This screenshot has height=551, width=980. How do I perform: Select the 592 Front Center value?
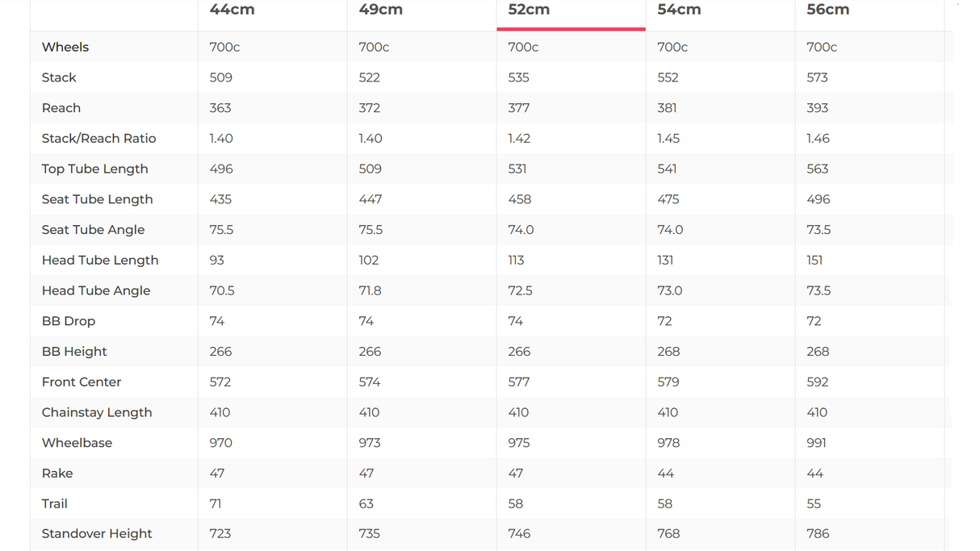(x=817, y=382)
